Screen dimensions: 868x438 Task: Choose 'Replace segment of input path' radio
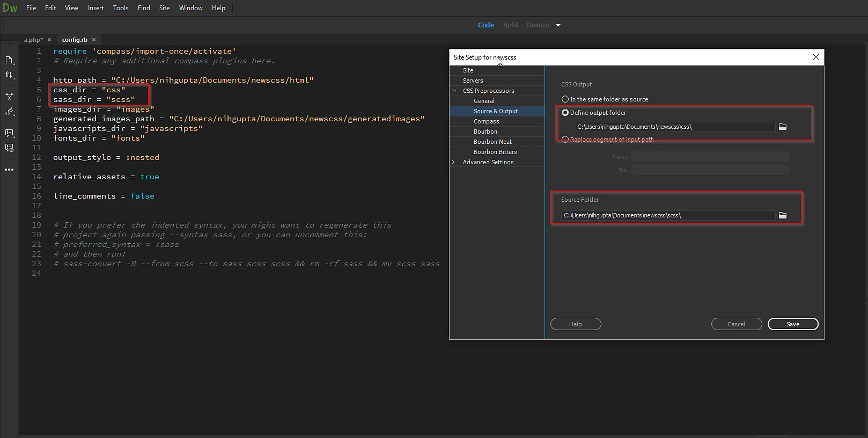(565, 140)
